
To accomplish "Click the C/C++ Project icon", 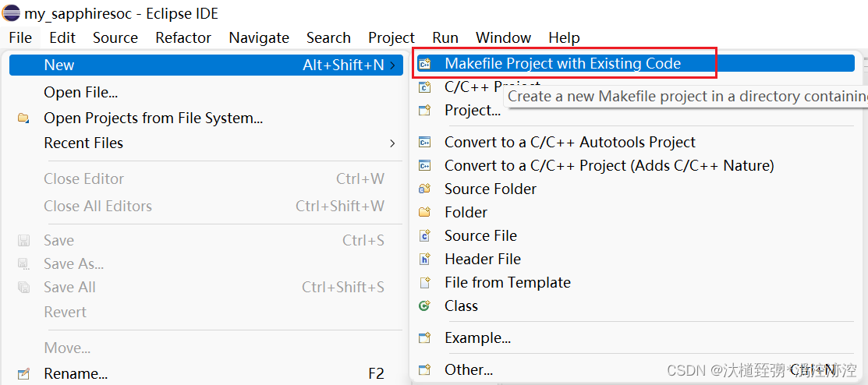I will (424, 87).
